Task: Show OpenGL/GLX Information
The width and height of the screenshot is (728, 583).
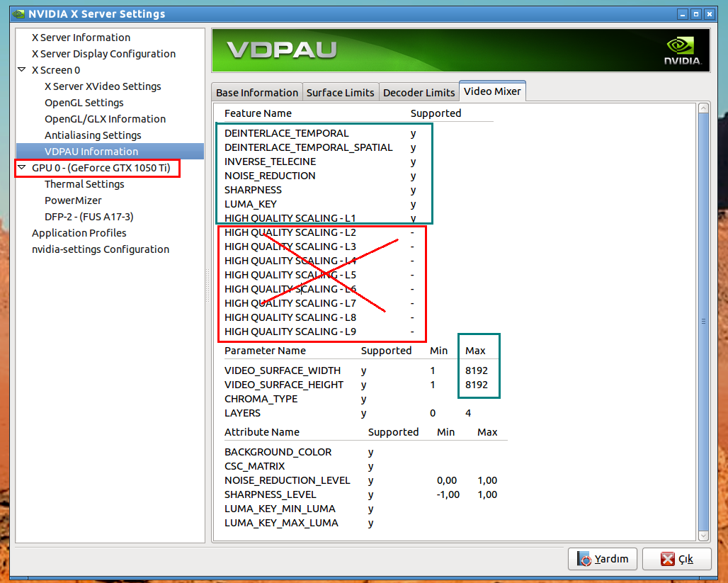Action: [x=105, y=119]
